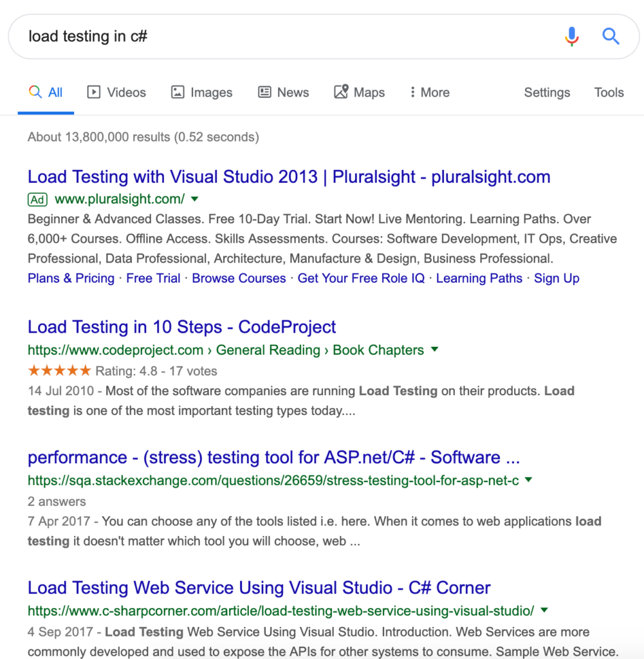Open the More menu

pos(430,93)
